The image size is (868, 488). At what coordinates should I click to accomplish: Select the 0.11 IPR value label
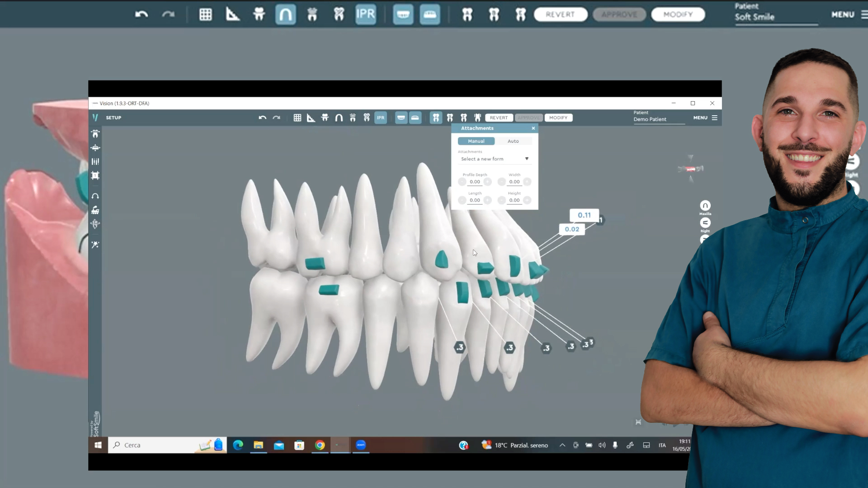tap(584, 215)
